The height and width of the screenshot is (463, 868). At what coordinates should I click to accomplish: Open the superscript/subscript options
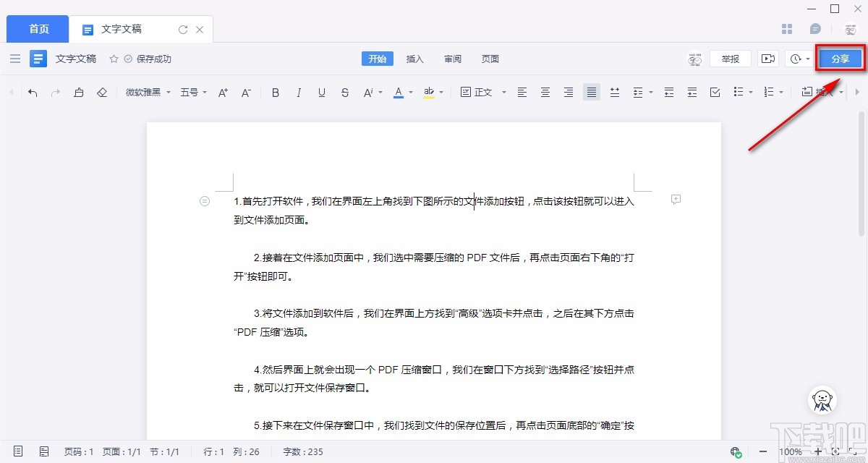(x=372, y=93)
